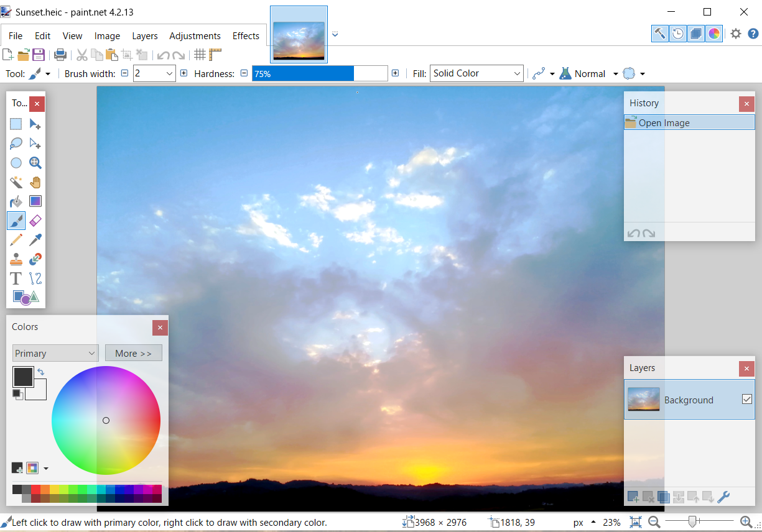Adjust the Hardness slider bar
The image size is (762, 532).
(320, 73)
